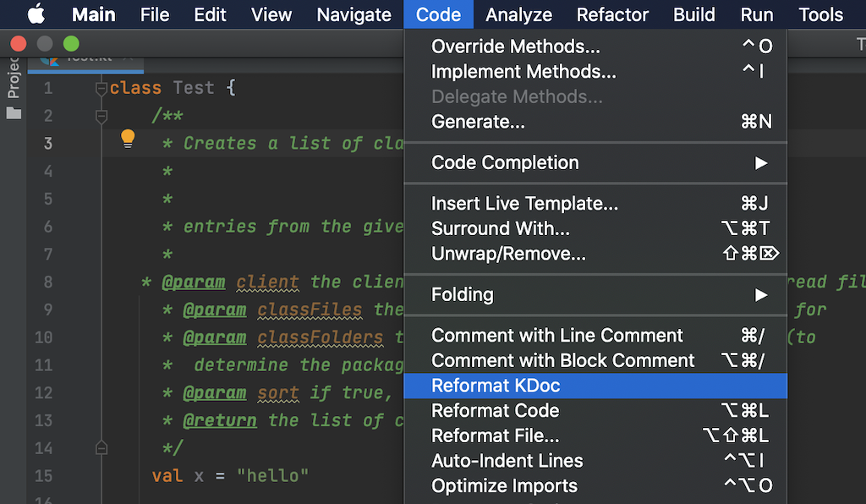Screen dimensions: 866x504
Task: Expand the Code Completion submenu
Action: coord(595,162)
